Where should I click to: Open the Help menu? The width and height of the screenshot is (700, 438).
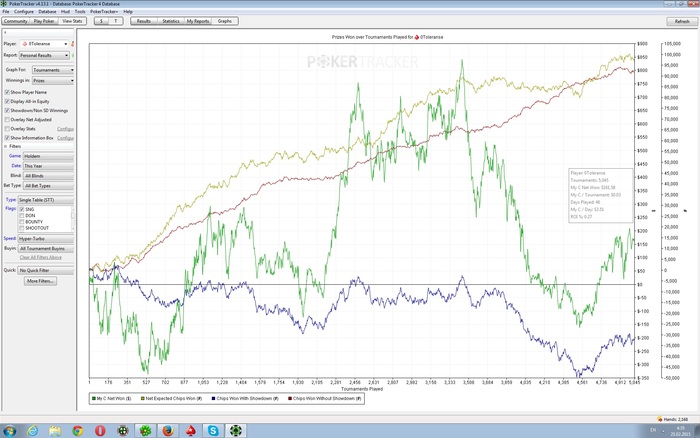(x=128, y=12)
